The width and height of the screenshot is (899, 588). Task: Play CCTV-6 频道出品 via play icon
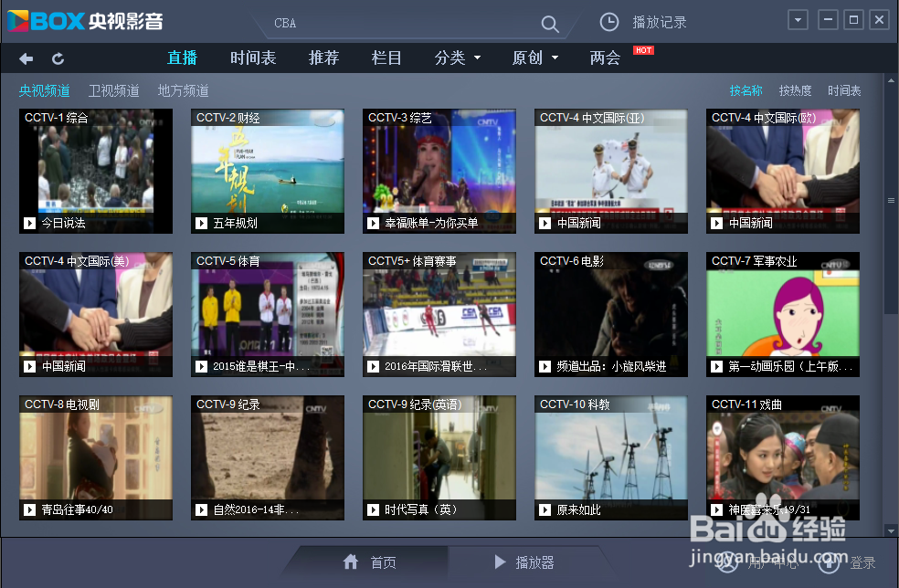coord(545,366)
